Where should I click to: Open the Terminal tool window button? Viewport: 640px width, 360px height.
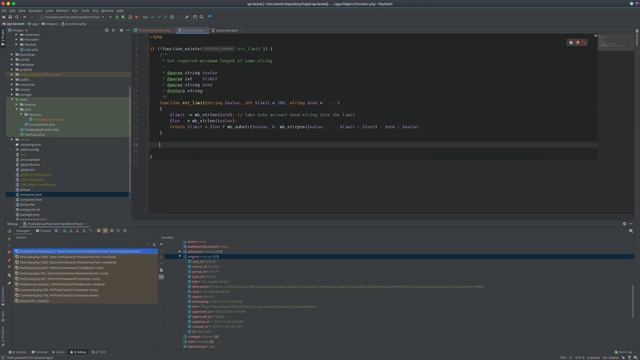(40, 352)
